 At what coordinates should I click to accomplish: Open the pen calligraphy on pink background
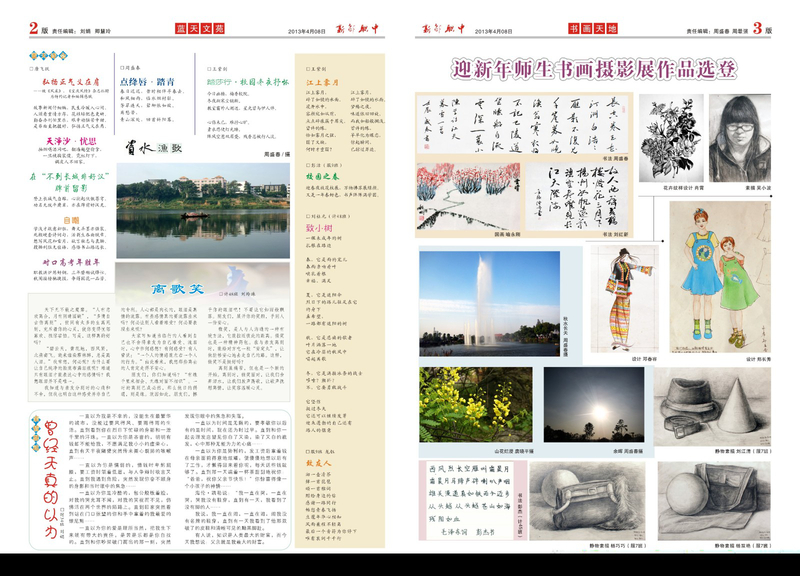click(x=470, y=500)
